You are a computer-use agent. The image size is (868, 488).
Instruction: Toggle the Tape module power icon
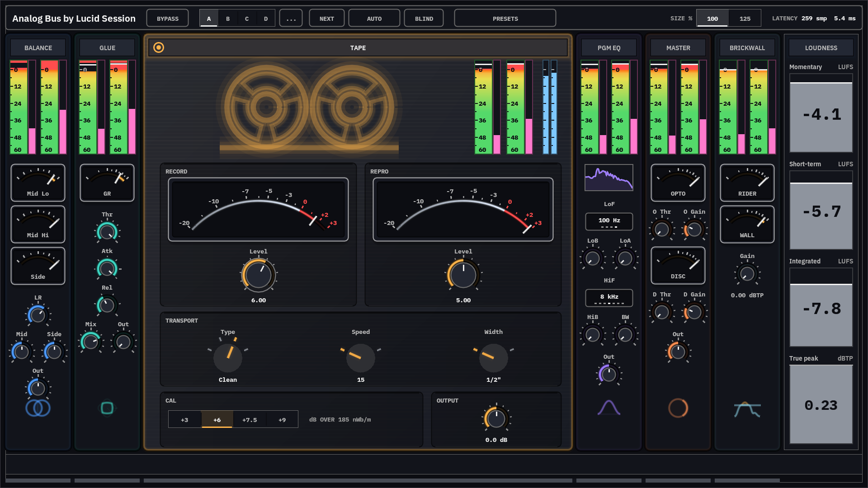click(x=159, y=47)
